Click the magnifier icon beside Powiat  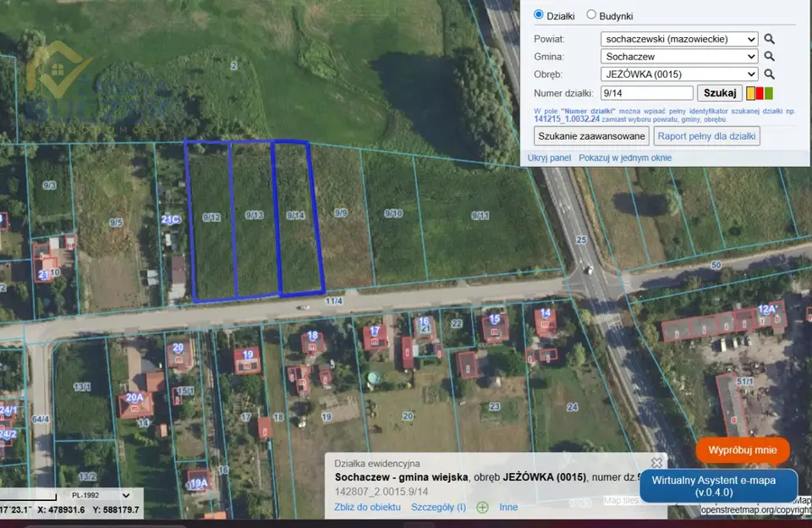click(770, 39)
